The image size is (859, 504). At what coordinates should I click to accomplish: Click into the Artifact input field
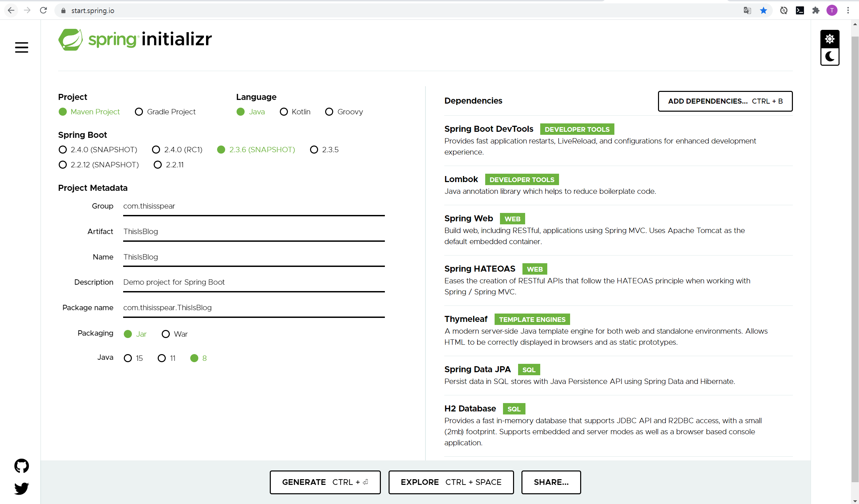(254, 232)
